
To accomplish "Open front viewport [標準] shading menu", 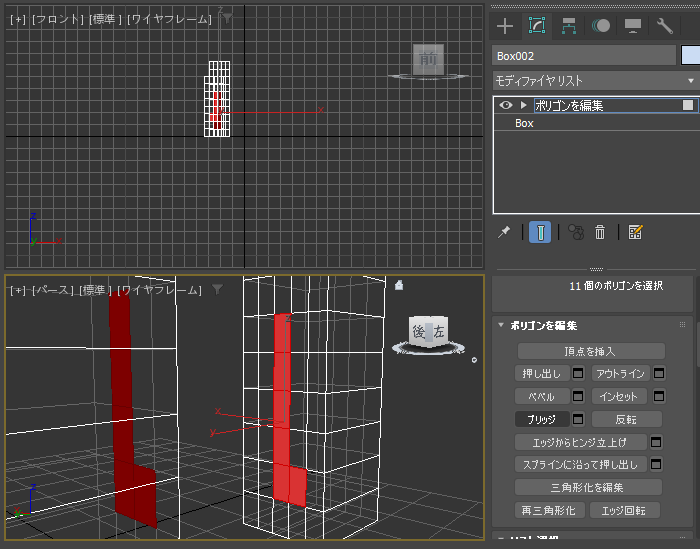I will pos(105,19).
